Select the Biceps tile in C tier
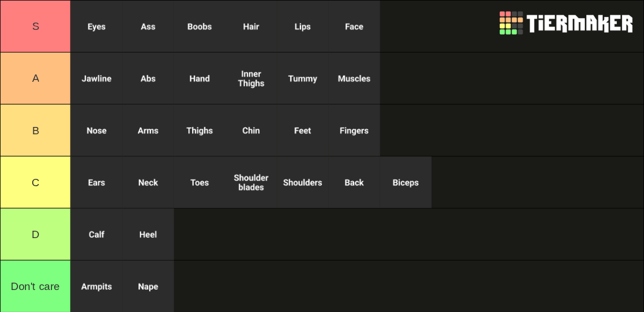Screen dimensions: 644x312 (406, 182)
